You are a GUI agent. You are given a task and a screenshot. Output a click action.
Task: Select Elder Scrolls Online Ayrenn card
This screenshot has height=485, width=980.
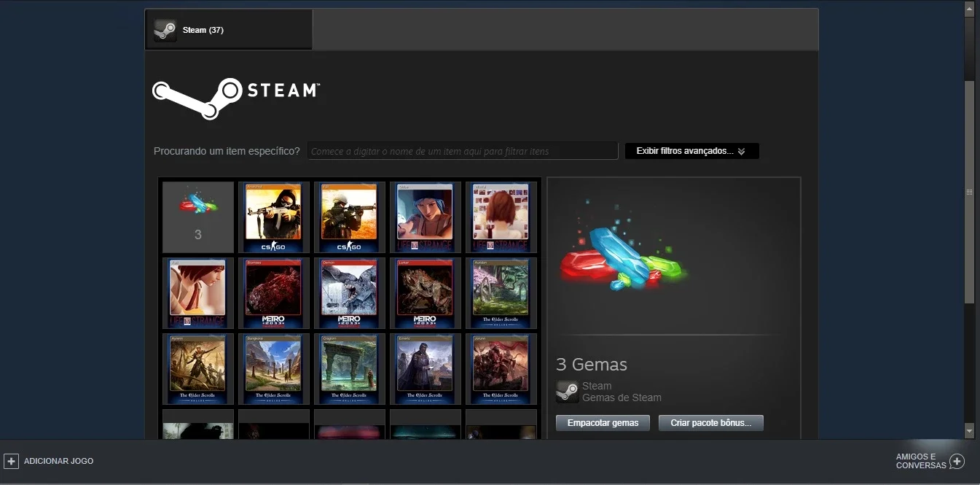click(x=198, y=369)
